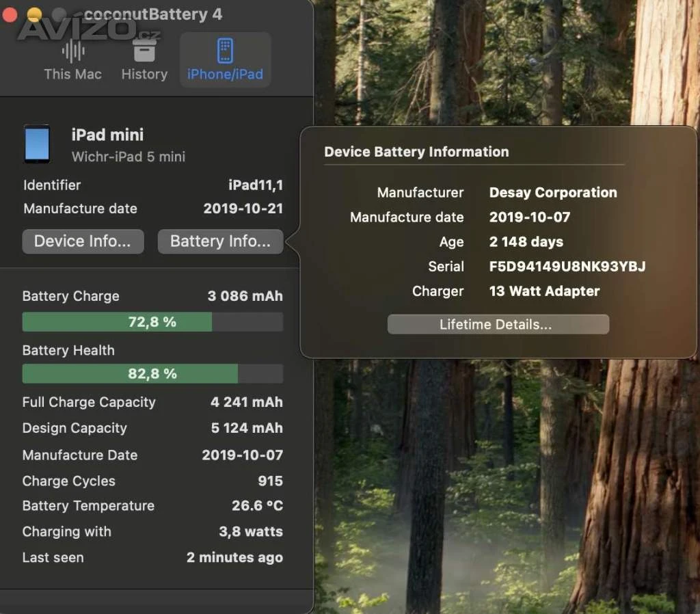Select device manufacture date '2019-10-21'
This screenshot has height=614, width=700.
coord(243,209)
